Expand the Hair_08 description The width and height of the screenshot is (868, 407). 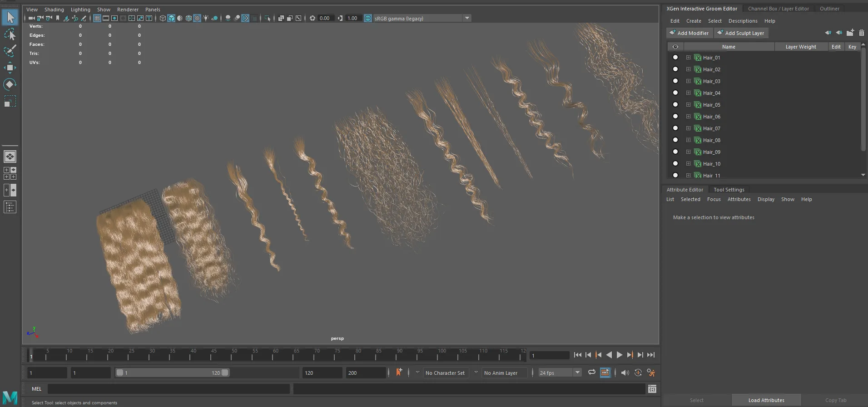coord(688,140)
